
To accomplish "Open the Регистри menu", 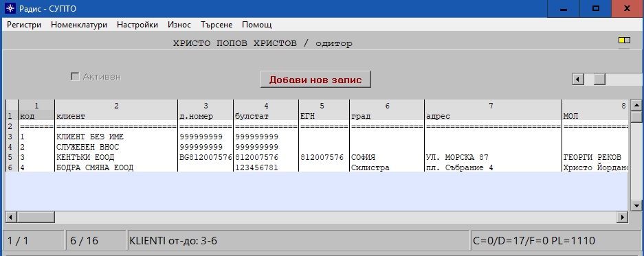I will point(24,25).
